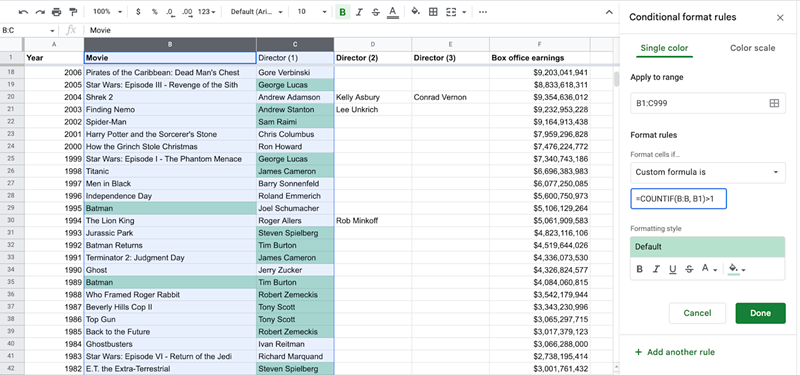Toggle Underline in Formatting style
The image size is (800, 375).
[672, 269]
